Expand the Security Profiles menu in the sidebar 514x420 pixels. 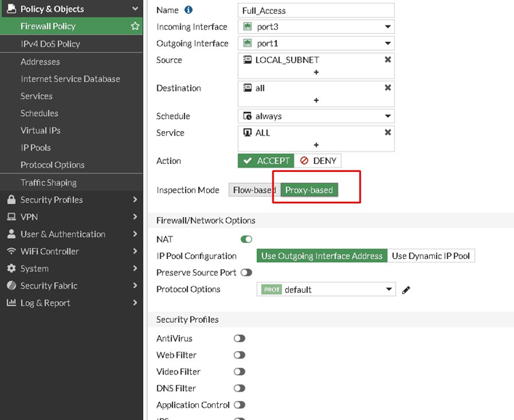tap(71, 199)
